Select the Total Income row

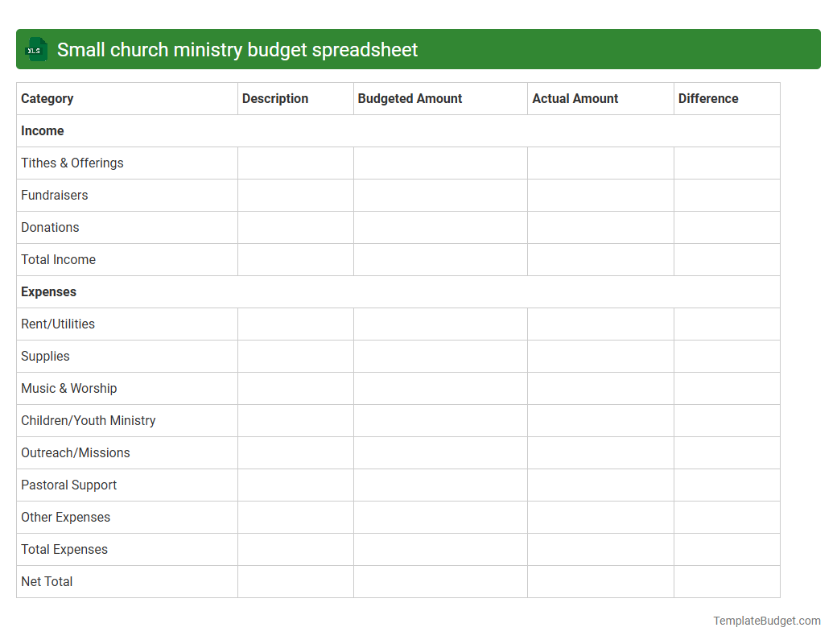58,259
